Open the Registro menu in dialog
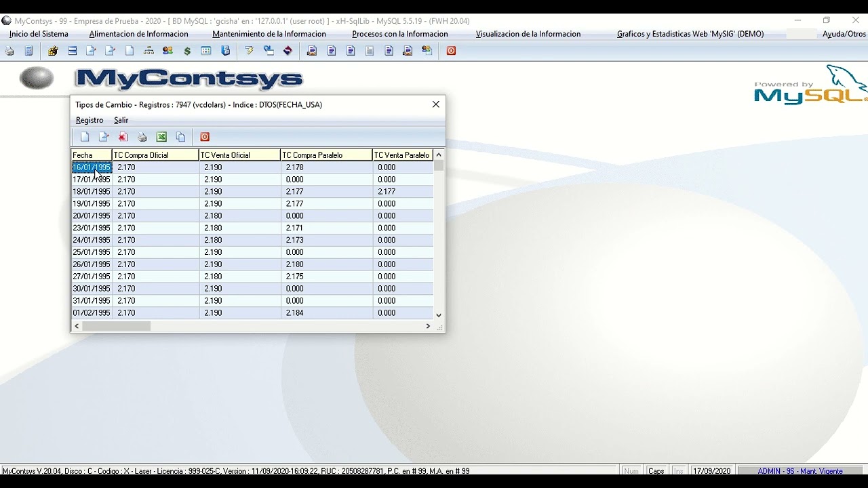Screen dimensions: 868x488 [x=90, y=120]
